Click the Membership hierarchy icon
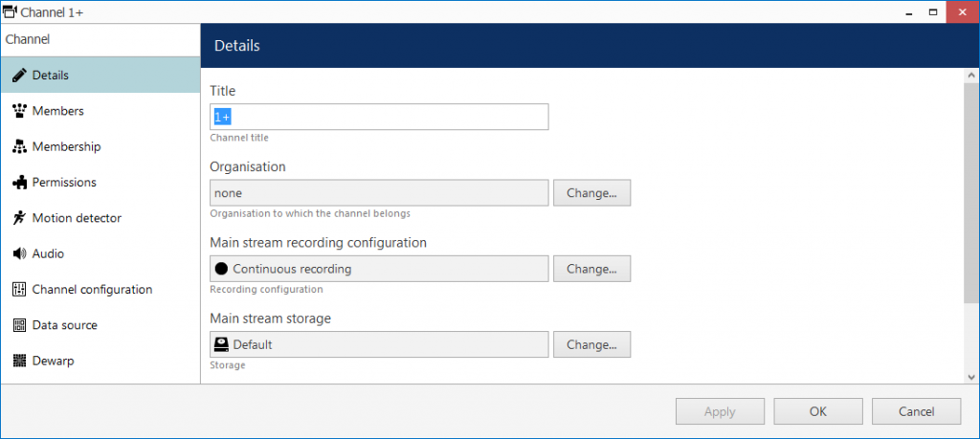 pos(19,146)
